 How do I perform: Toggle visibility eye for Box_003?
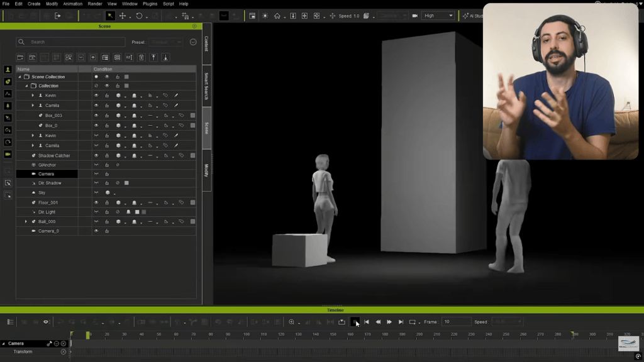click(96, 116)
